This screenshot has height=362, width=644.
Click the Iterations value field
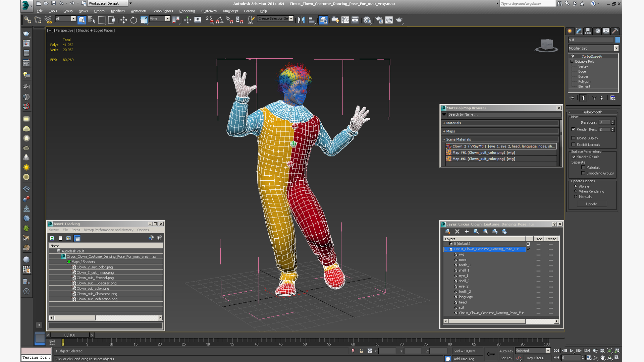(x=604, y=122)
